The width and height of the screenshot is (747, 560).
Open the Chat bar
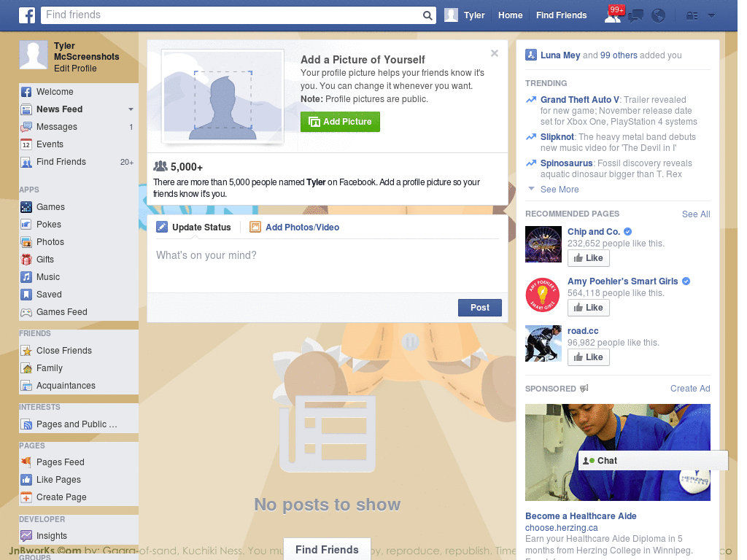pos(653,461)
